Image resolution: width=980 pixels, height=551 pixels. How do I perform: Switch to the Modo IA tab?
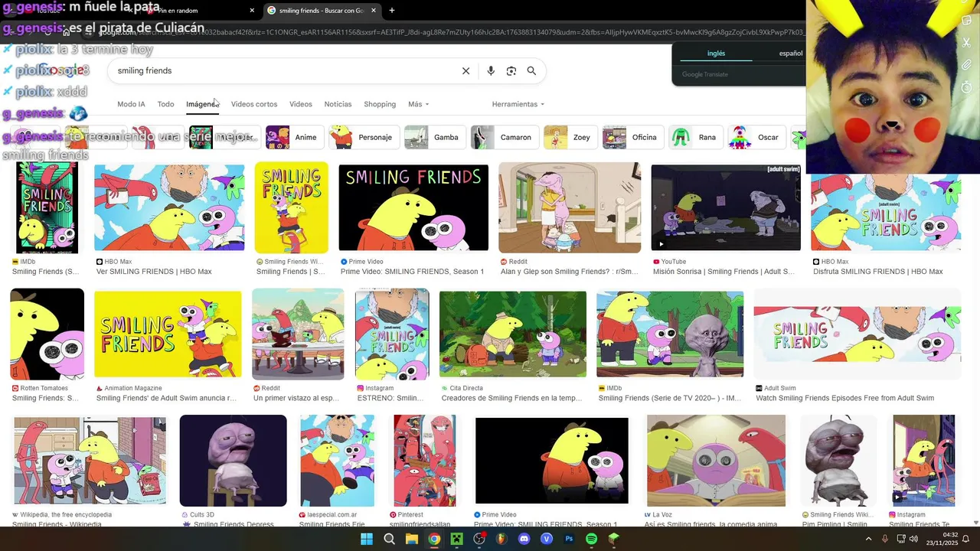[x=131, y=104]
